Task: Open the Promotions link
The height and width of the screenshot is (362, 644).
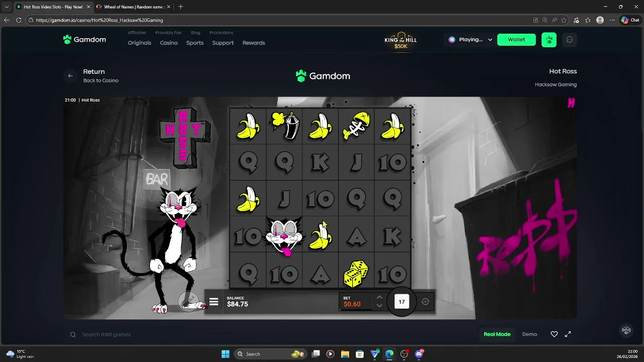Action: 221,33
